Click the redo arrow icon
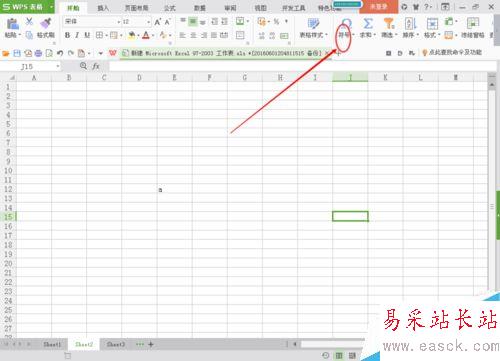Image resolution: width=500 pixels, height=361 pixels. [71, 53]
